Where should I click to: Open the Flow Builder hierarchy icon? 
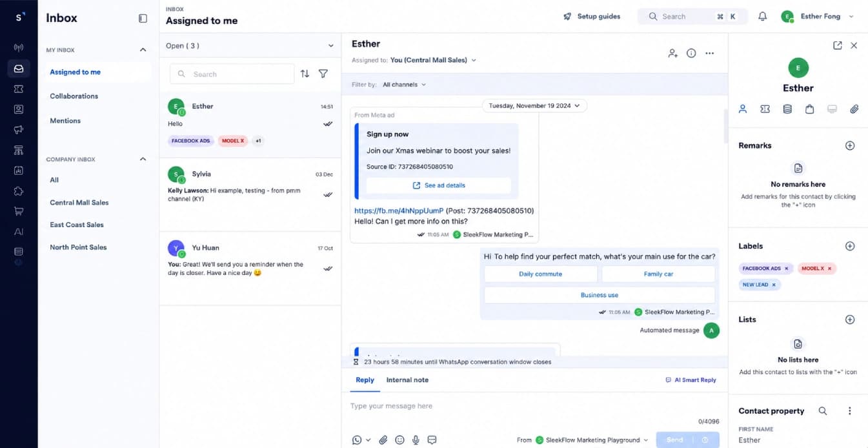click(19, 150)
